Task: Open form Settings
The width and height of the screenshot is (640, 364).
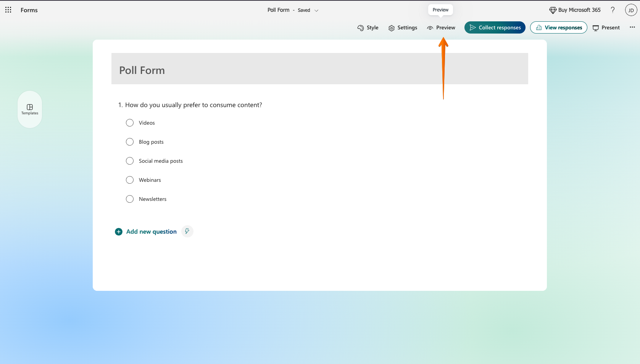Action: [403, 27]
